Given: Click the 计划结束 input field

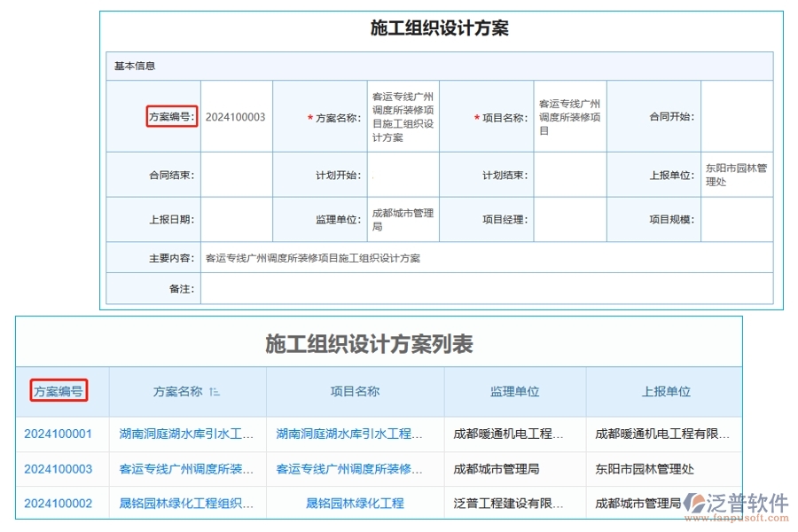Looking at the screenshot, I should pos(571,175).
